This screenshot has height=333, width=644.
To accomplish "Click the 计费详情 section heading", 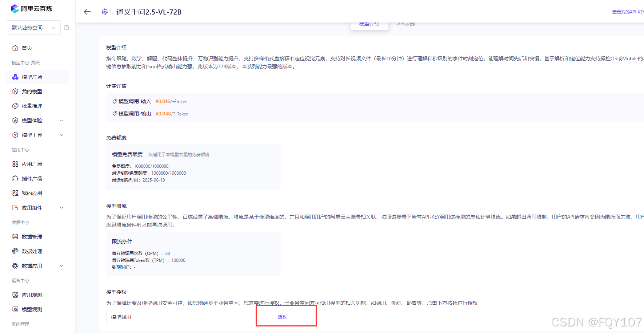I will pos(116,86).
